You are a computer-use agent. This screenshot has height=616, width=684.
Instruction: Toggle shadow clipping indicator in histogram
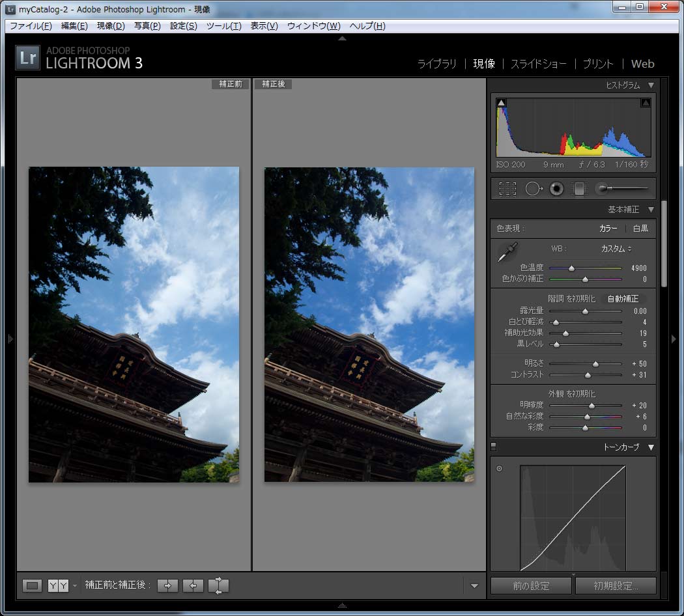(501, 103)
